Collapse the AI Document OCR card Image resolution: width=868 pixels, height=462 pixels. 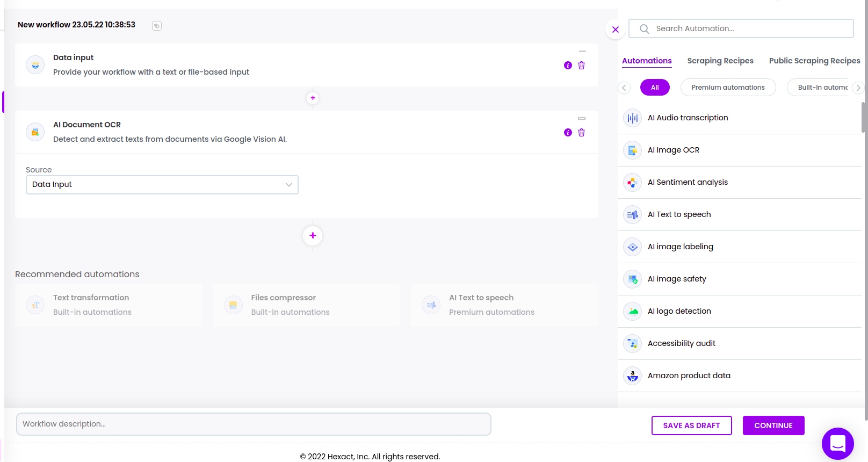582,118
